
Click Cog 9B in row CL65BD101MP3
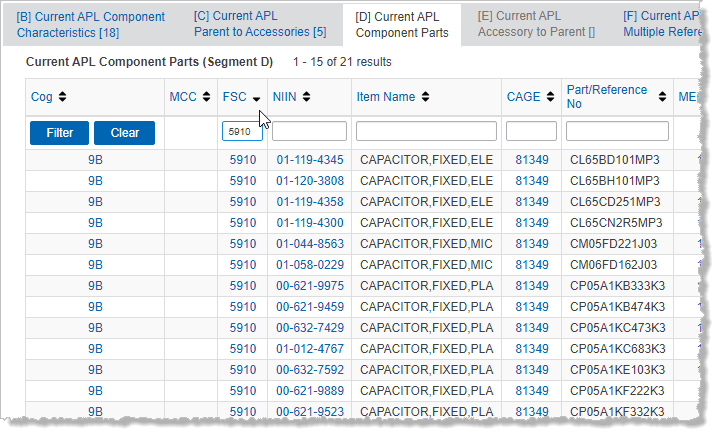tap(95, 160)
